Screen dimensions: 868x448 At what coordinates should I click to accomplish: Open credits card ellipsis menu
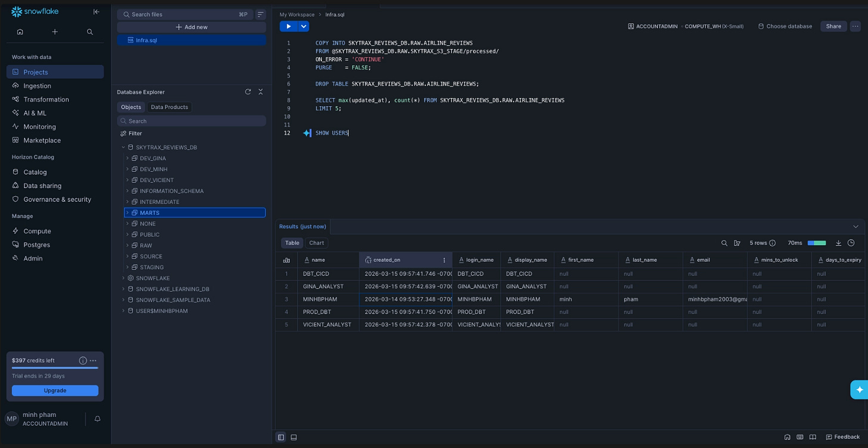point(93,360)
